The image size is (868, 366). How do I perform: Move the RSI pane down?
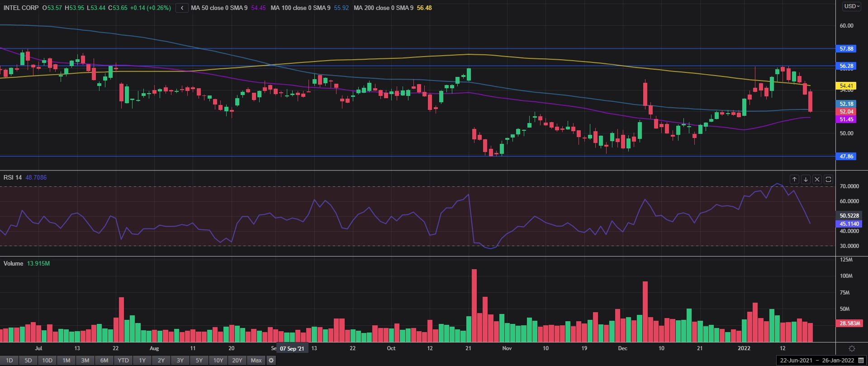[x=806, y=180]
